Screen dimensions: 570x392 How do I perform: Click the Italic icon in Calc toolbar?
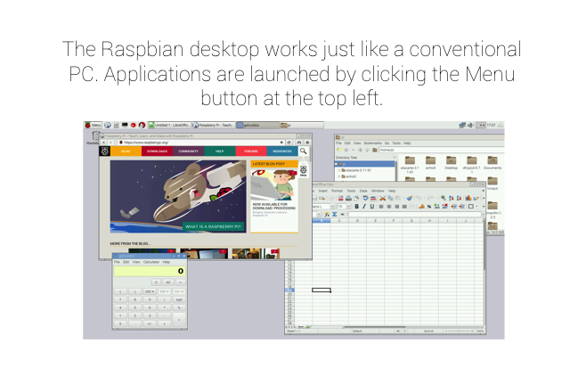(364, 206)
